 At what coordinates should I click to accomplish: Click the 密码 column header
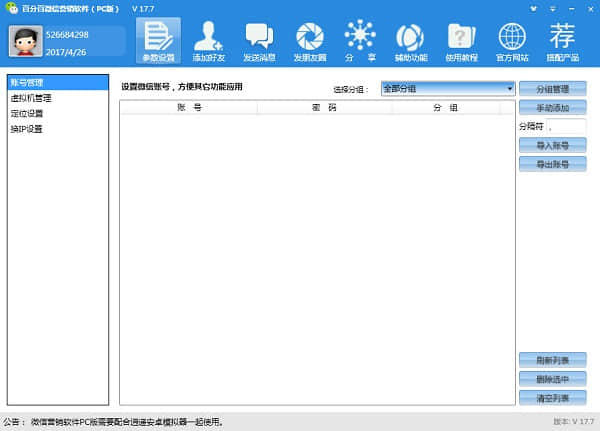click(324, 108)
